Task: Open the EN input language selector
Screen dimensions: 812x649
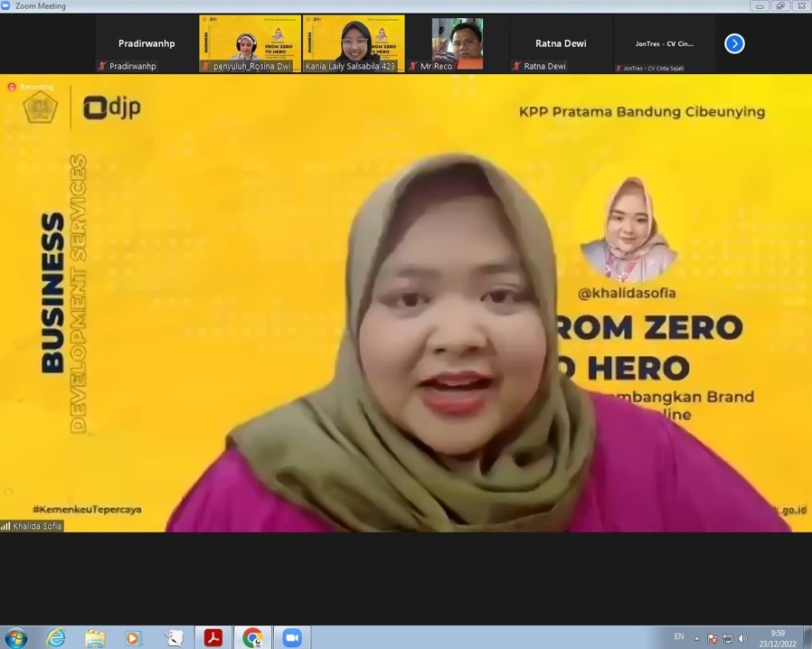Action: [x=679, y=637]
